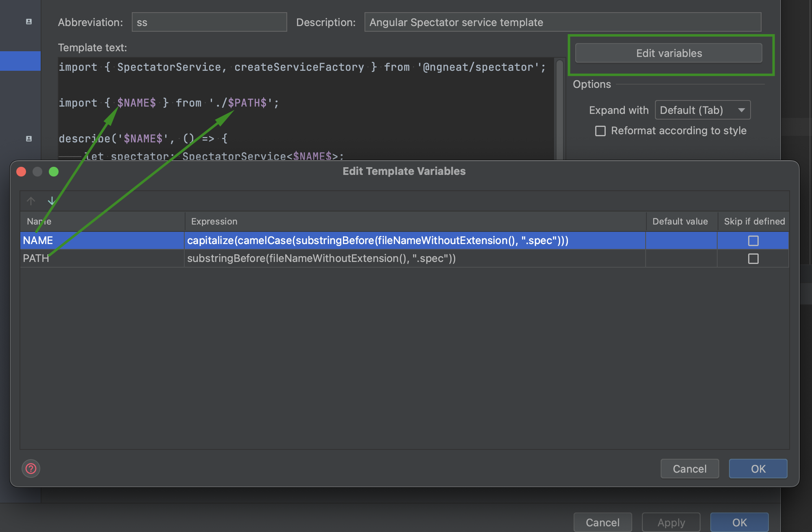This screenshot has height=532, width=812.
Task: Click the upper template icon in left sidebar
Action: (x=29, y=22)
